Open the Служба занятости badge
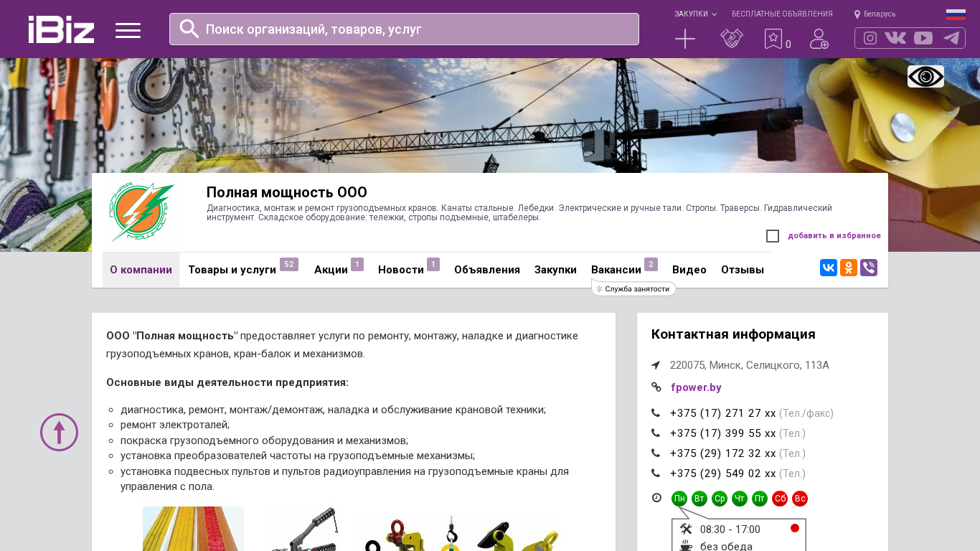 coord(633,288)
